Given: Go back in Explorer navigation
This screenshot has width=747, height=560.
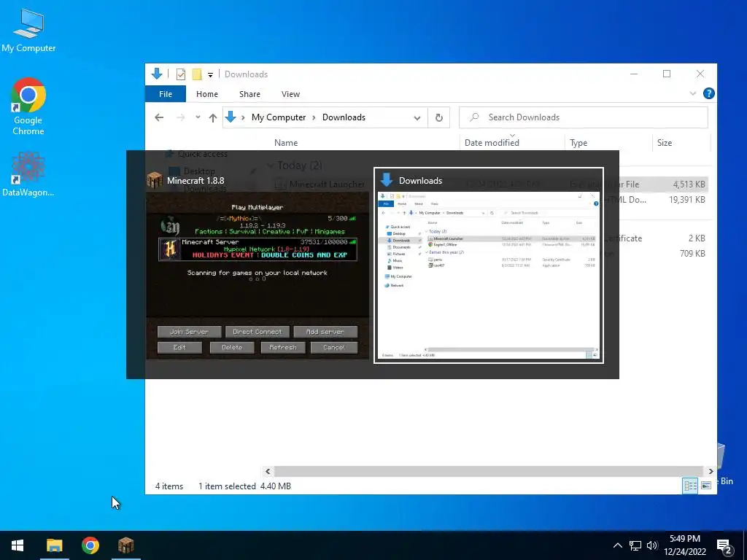Looking at the screenshot, I should pyautogui.click(x=159, y=117).
